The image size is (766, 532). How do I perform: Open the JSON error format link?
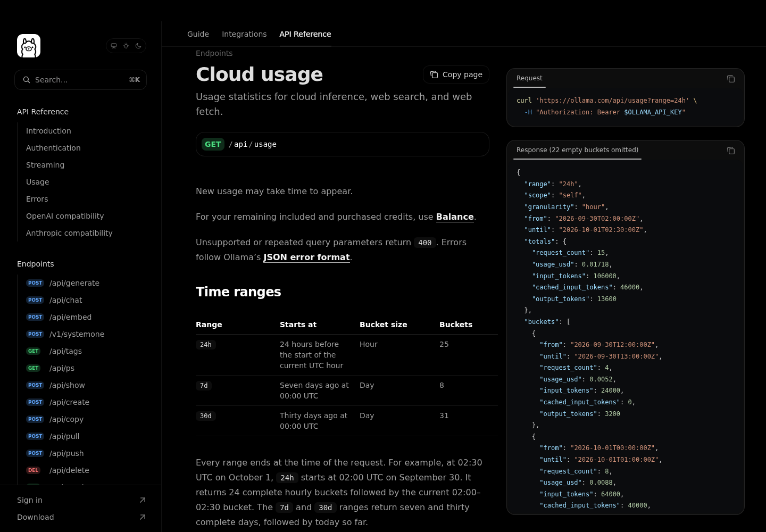coord(306,257)
